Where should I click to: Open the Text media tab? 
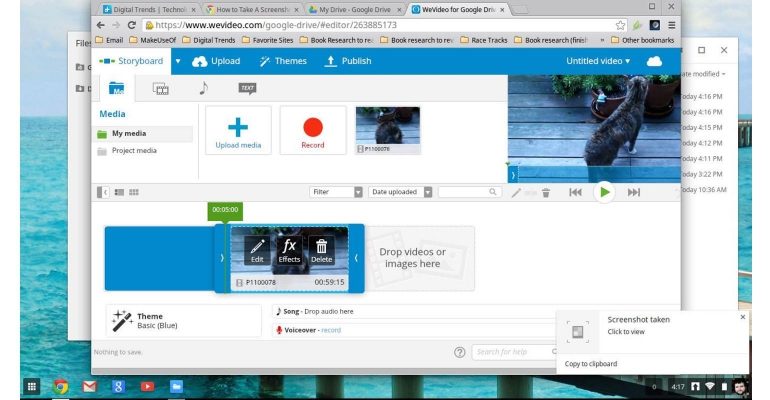[x=247, y=88]
